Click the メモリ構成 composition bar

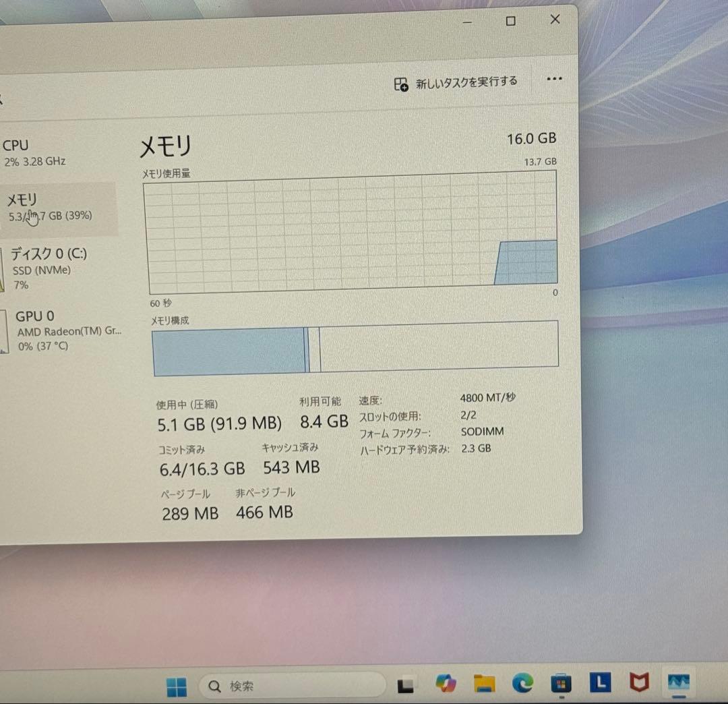point(354,345)
